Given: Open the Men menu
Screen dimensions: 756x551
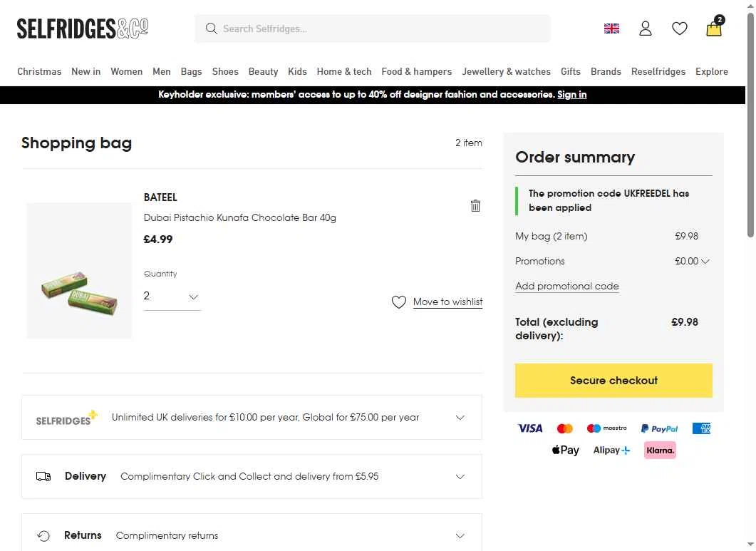Looking at the screenshot, I should tap(162, 71).
